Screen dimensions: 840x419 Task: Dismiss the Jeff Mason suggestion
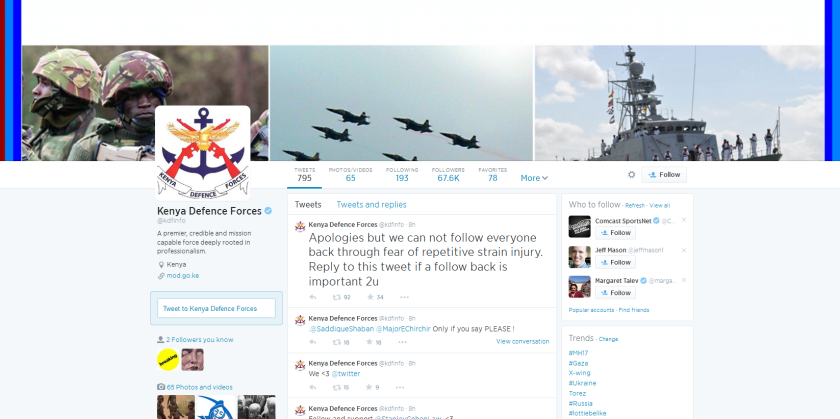(x=684, y=250)
